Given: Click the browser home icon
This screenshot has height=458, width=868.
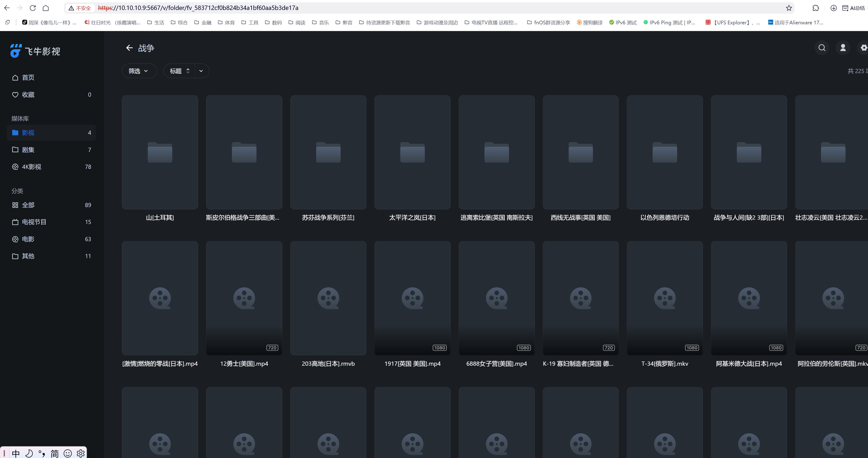Looking at the screenshot, I should tap(46, 8).
